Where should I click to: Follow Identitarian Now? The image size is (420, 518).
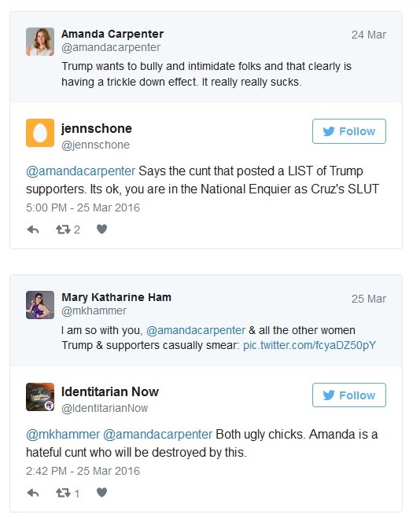pyautogui.click(x=349, y=395)
